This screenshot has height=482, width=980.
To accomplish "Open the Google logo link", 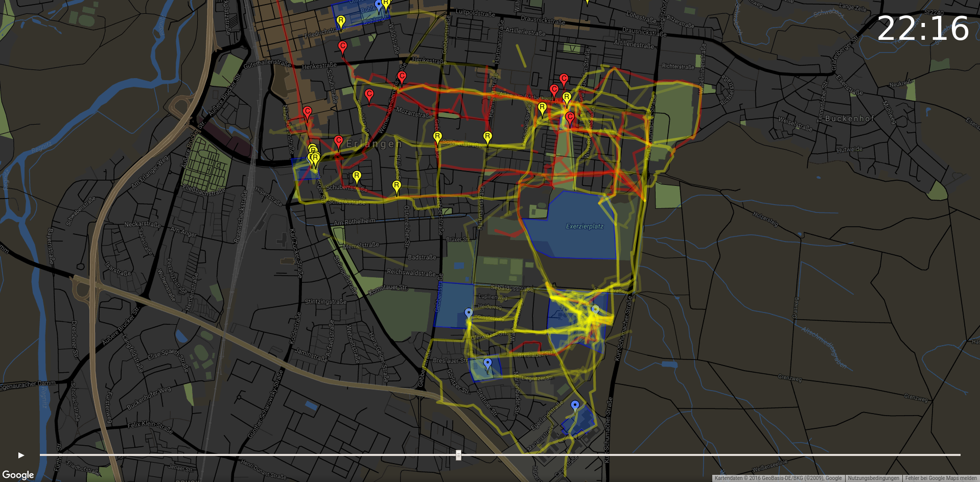I will coord(18,475).
